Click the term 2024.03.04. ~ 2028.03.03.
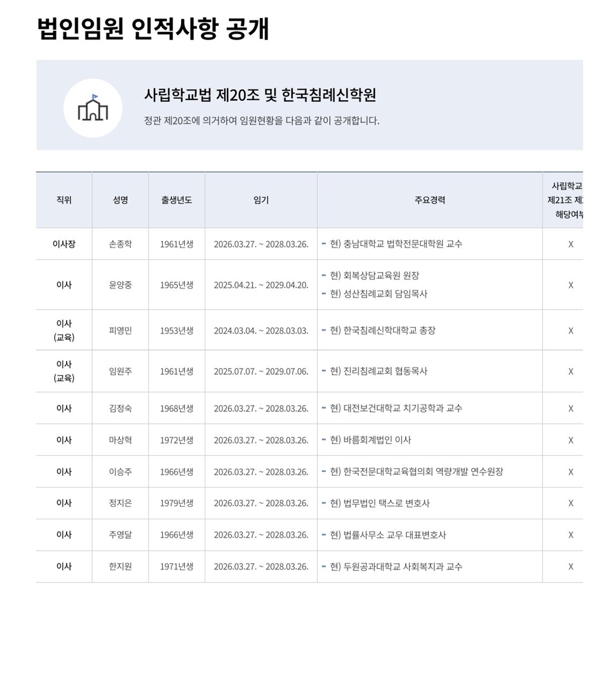Image resolution: width=603 pixels, height=700 pixels. click(261, 330)
